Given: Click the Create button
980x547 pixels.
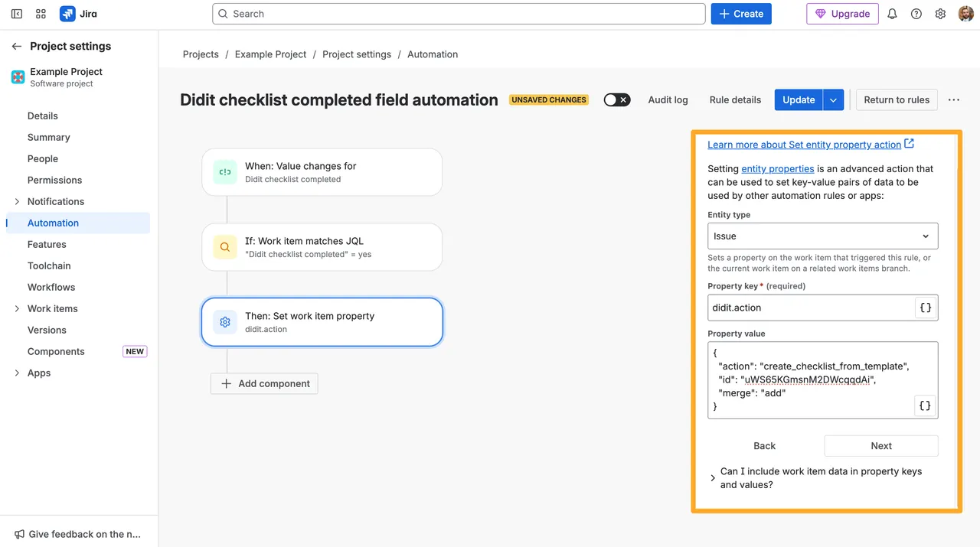Looking at the screenshot, I should coord(741,14).
